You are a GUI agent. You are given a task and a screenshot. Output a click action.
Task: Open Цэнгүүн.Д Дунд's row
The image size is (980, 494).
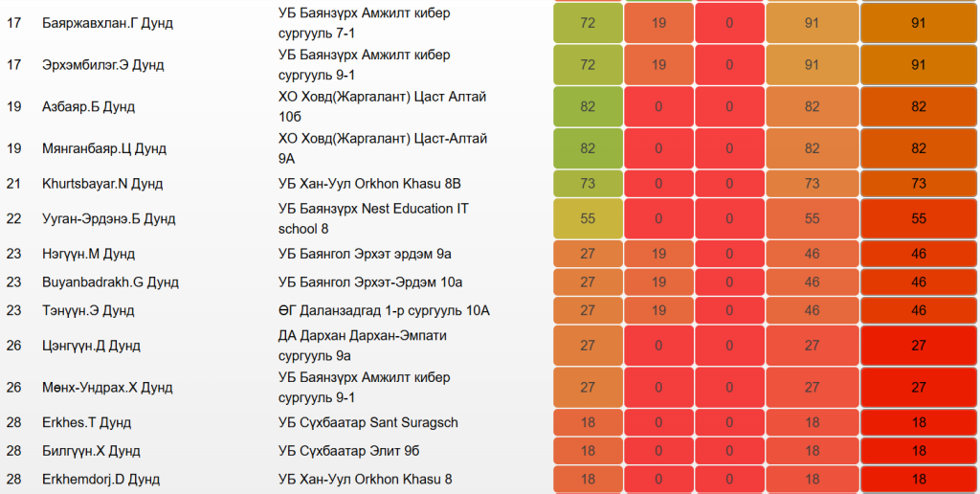pos(91,346)
